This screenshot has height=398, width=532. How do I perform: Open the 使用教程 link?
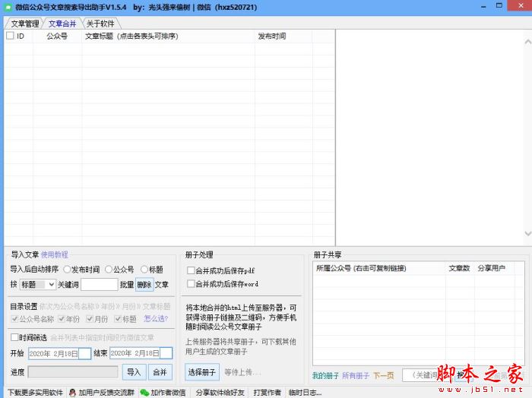[54, 254]
